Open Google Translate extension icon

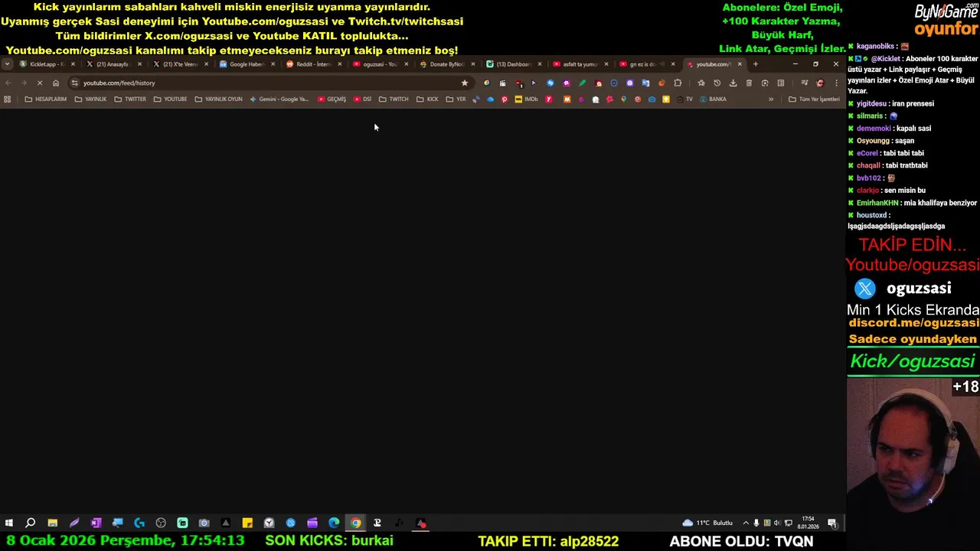point(645,83)
